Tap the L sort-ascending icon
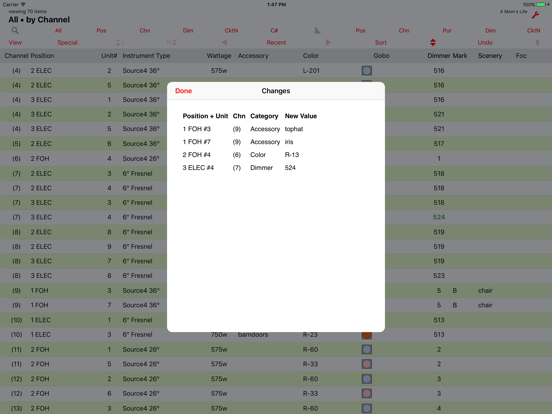The height and width of the screenshot is (414, 552). [120, 43]
